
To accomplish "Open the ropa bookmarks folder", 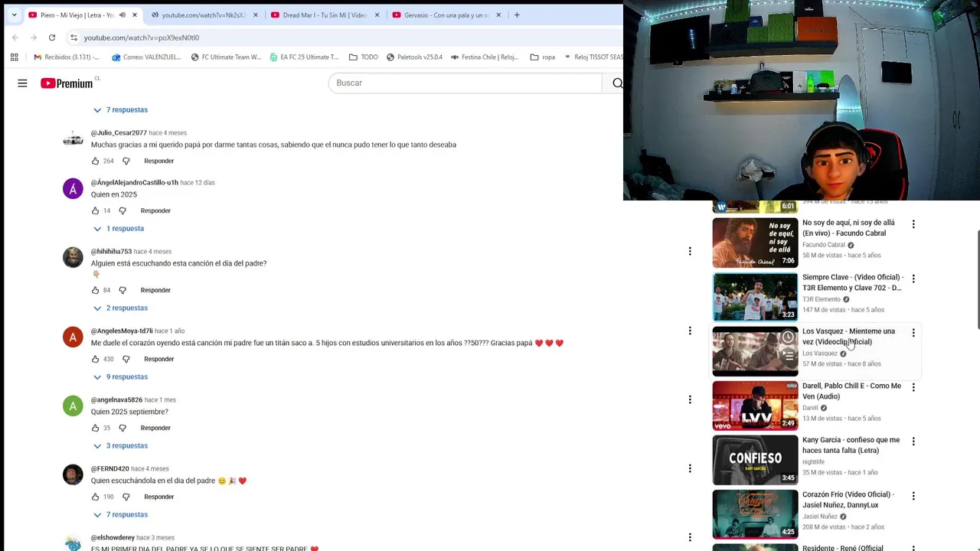I will 543,57.
